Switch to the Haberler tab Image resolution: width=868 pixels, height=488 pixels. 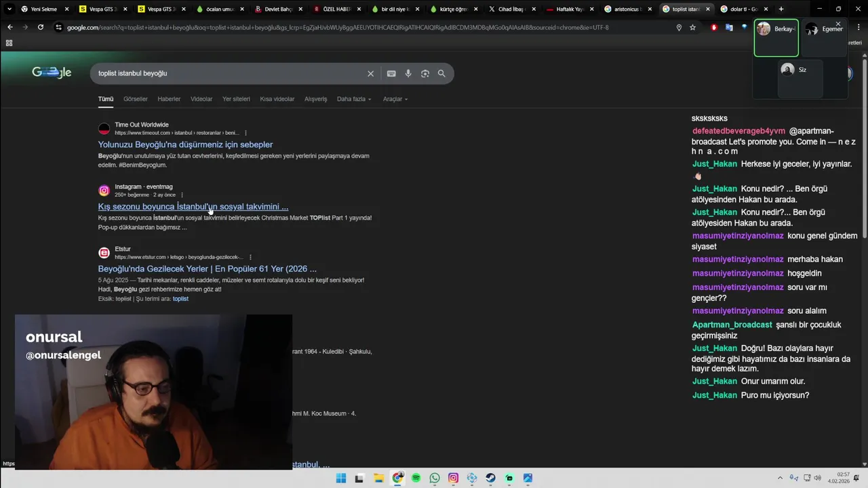[169, 99]
